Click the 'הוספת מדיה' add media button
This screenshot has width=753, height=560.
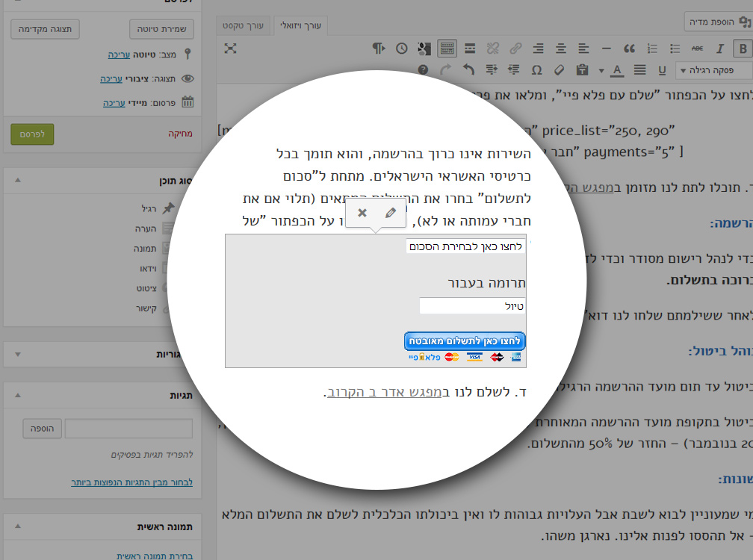coord(718,22)
